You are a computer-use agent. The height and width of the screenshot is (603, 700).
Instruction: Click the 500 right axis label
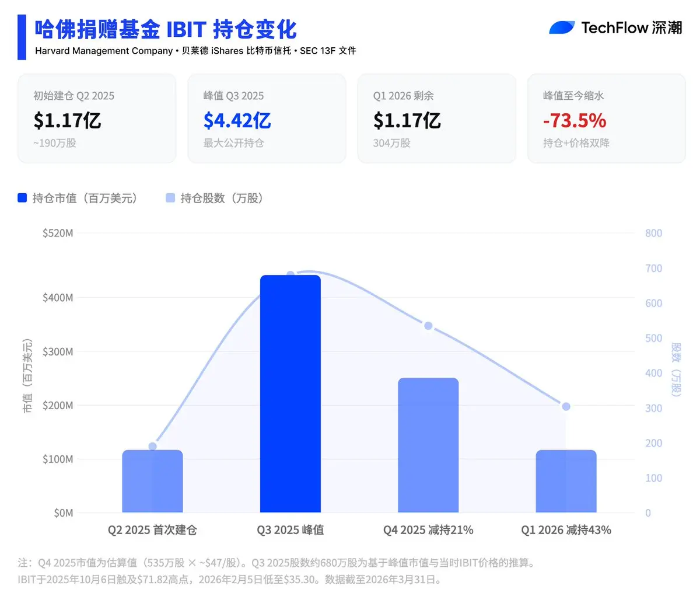click(x=653, y=339)
